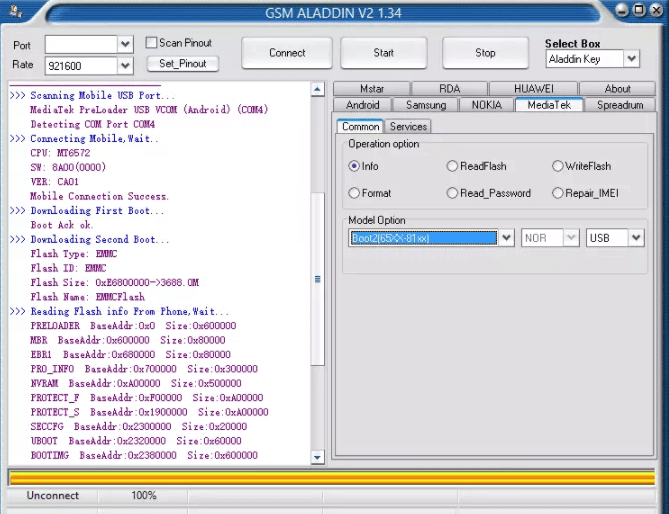Click the 'Mobile Connection Success.' log line

[x=99, y=196]
